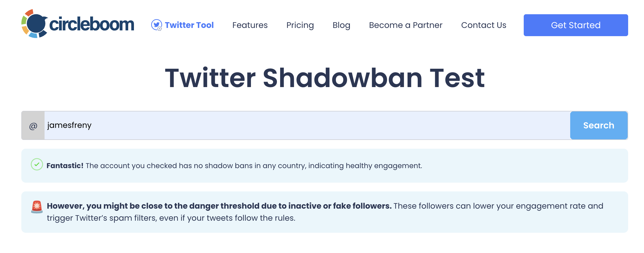Click the @ symbol before the username field
This screenshot has height=253, width=644.
(33, 125)
